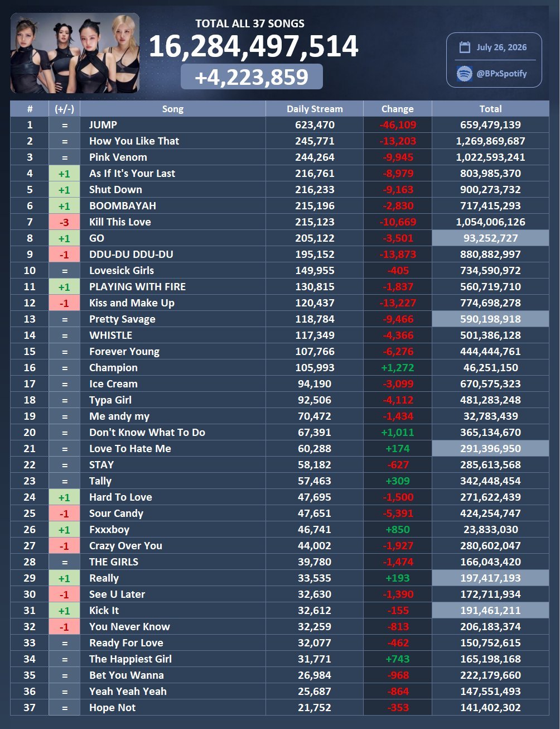
Task: Click STAY song title
Action: [x=102, y=465]
